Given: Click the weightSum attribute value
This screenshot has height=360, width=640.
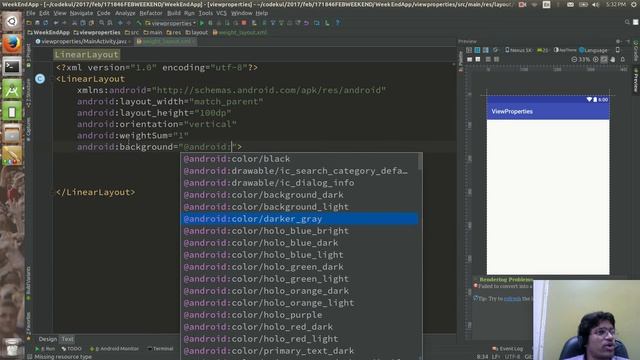Looking at the screenshot, I should tap(181, 136).
